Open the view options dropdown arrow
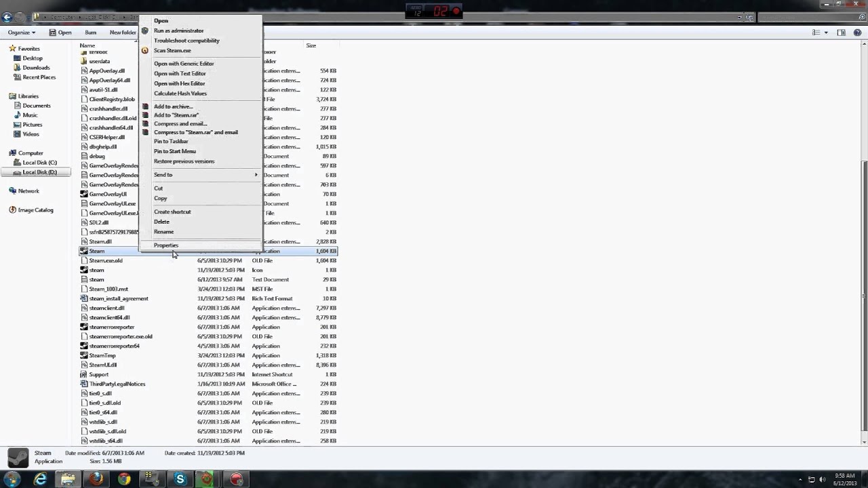The height and width of the screenshot is (488, 868). coord(826,33)
